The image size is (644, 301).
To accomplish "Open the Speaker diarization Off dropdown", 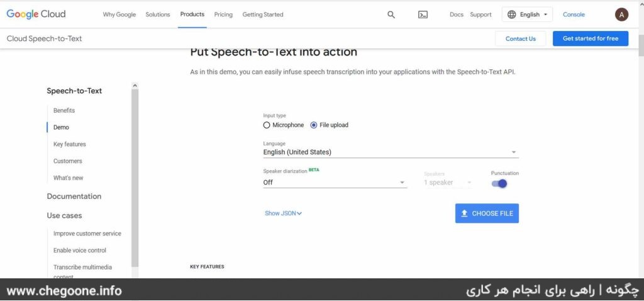I will click(335, 182).
